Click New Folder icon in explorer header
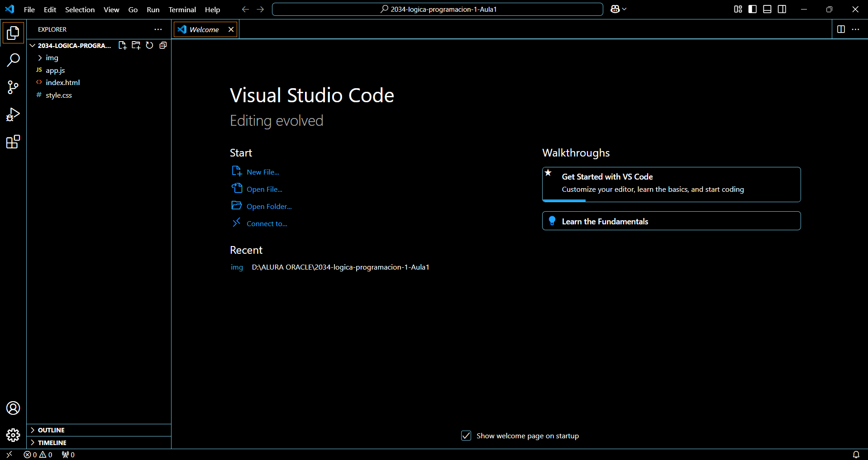The height and width of the screenshot is (460, 868). (136, 45)
